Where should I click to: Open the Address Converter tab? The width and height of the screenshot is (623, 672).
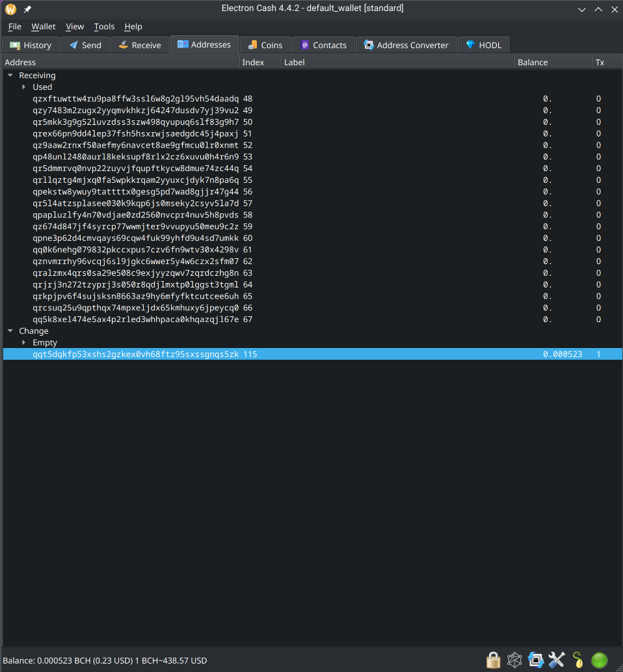pyautogui.click(x=406, y=45)
